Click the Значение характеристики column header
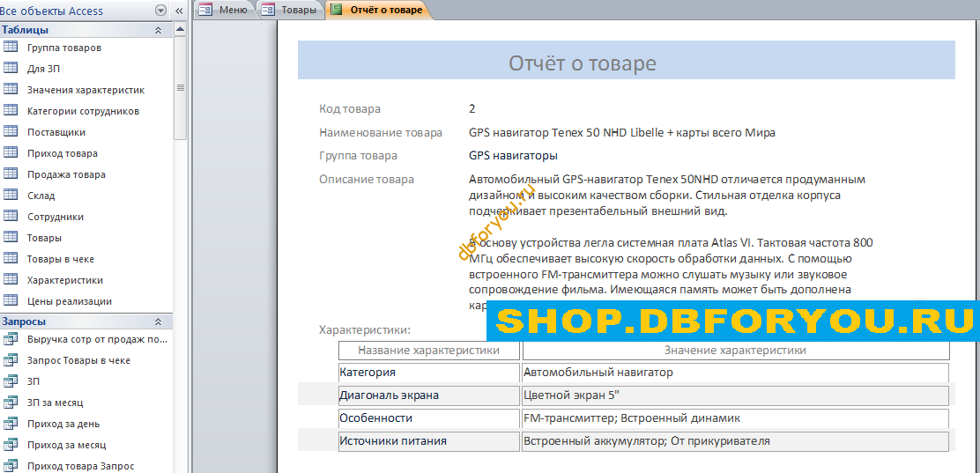Image resolution: width=980 pixels, height=473 pixels. 736,351
